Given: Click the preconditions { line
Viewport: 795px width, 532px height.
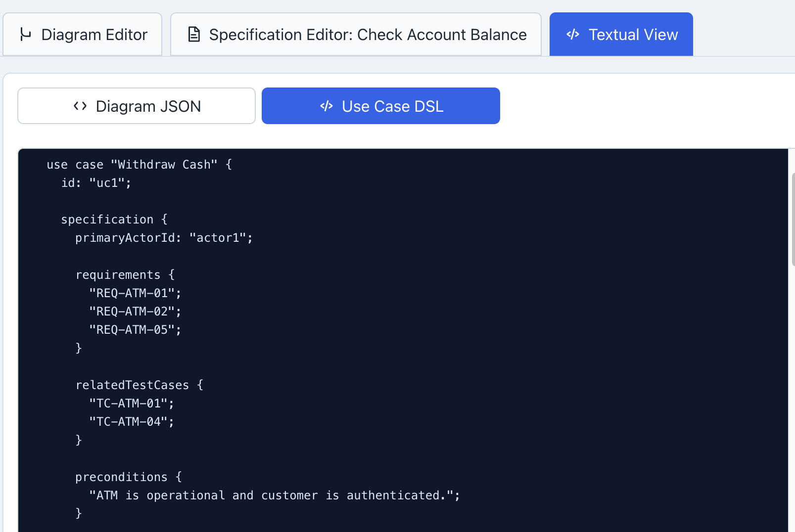Looking at the screenshot, I should (x=129, y=477).
